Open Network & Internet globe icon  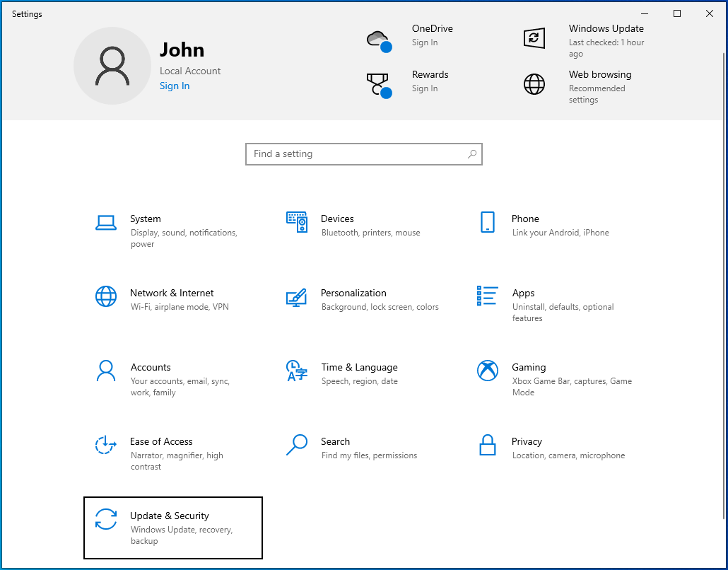tap(106, 296)
